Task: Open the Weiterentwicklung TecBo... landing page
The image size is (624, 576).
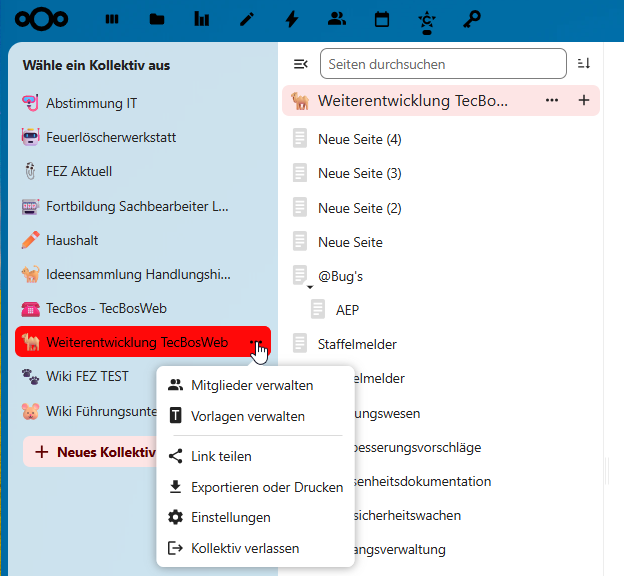Action: click(412, 100)
